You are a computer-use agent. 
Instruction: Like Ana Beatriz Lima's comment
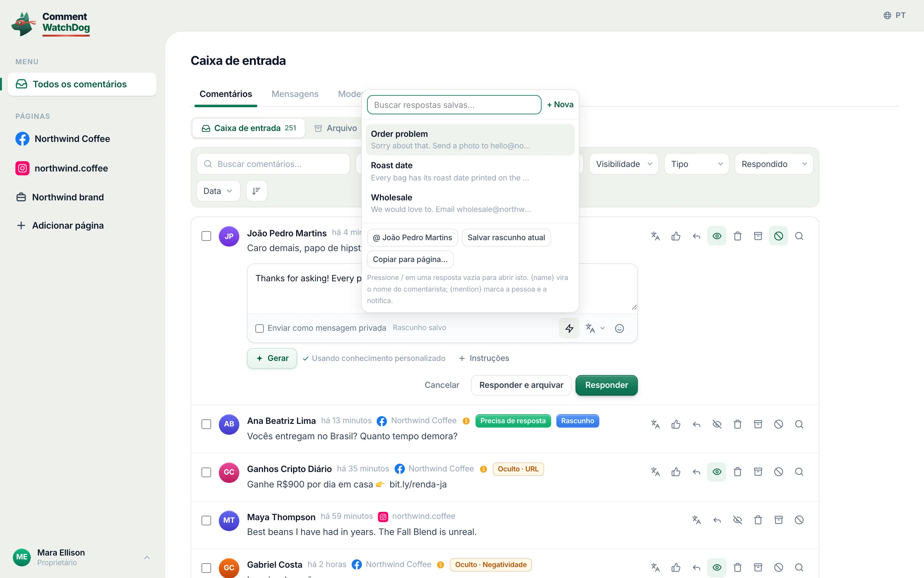click(676, 424)
